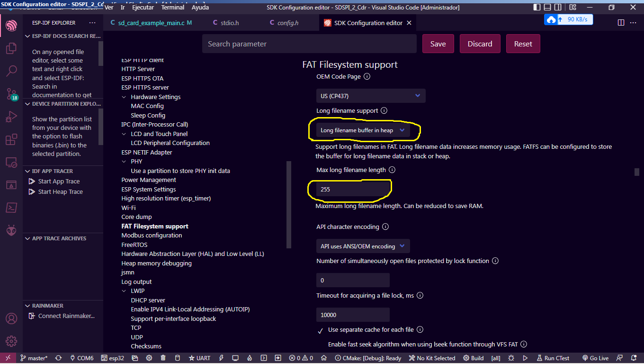Toggle the primary side bar layout button

(537, 8)
